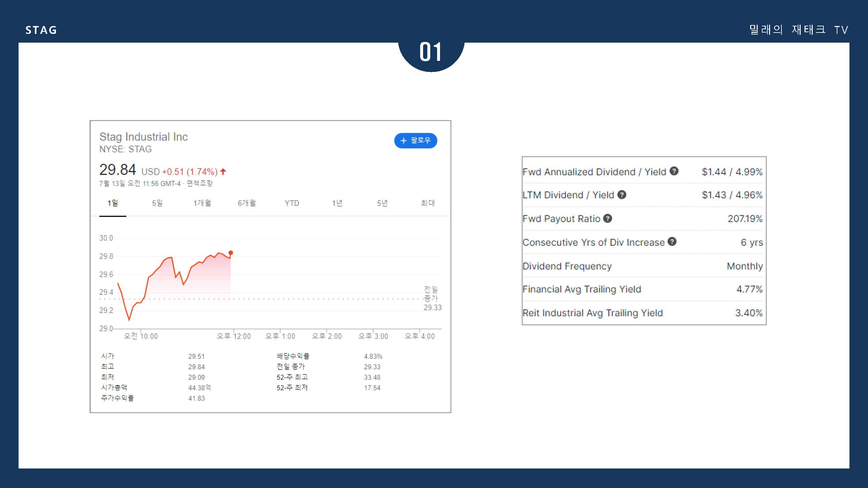
Task: Choose the 최대 chart range tab
Action: (x=428, y=203)
